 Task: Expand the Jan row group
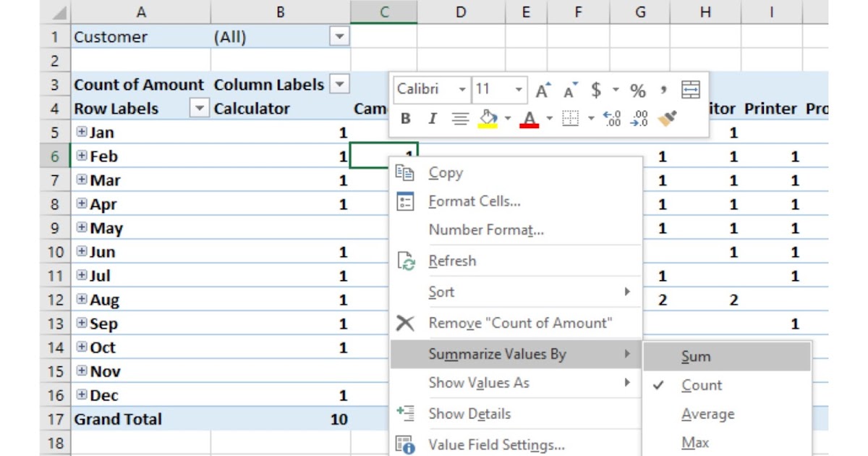pos(82,132)
